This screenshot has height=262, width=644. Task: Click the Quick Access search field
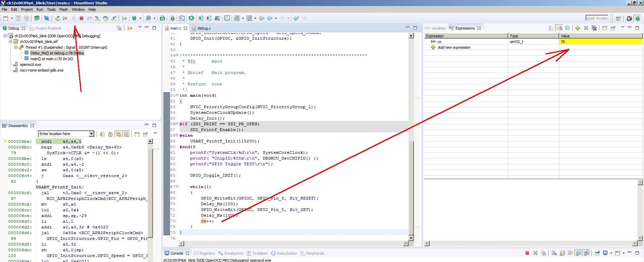(597, 18)
